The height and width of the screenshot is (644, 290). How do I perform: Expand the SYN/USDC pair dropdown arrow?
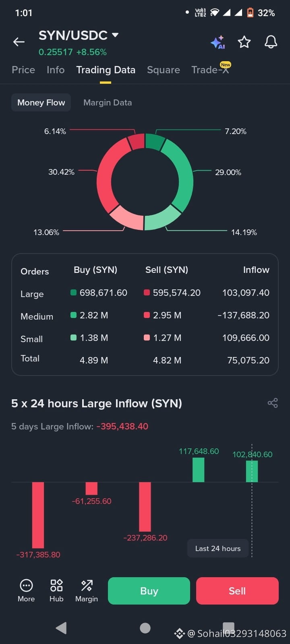(x=115, y=35)
